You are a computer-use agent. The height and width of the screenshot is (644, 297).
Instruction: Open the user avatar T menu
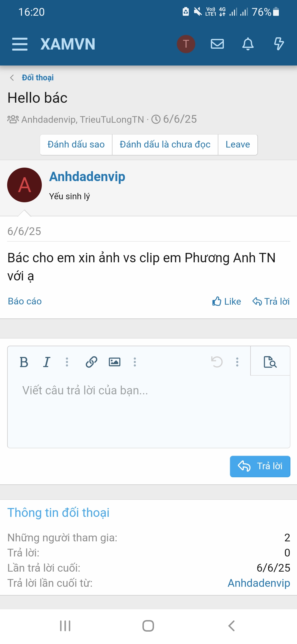coord(186,44)
